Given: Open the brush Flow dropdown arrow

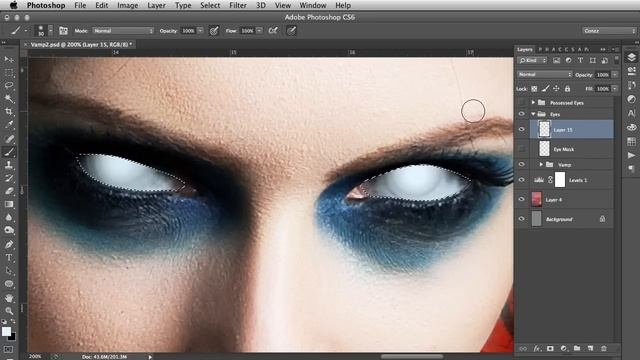Looking at the screenshot, I should coord(259,31).
